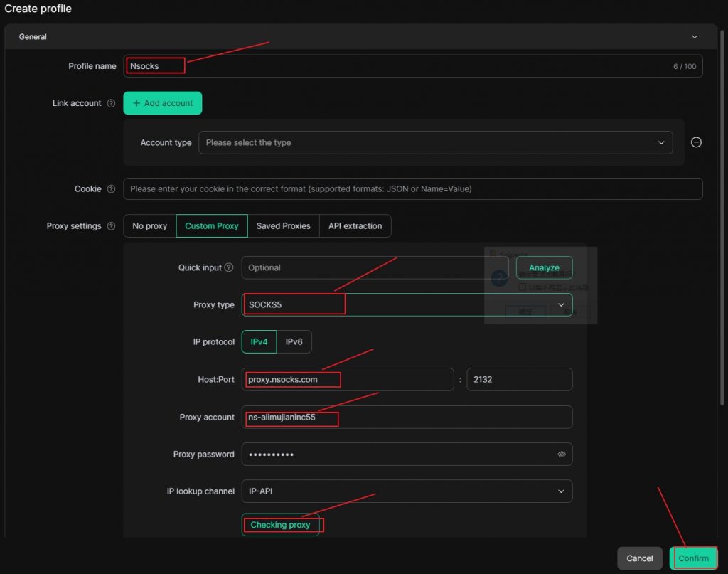728x574 pixels.
Task: Collapse the General section chevron
Action: click(695, 36)
